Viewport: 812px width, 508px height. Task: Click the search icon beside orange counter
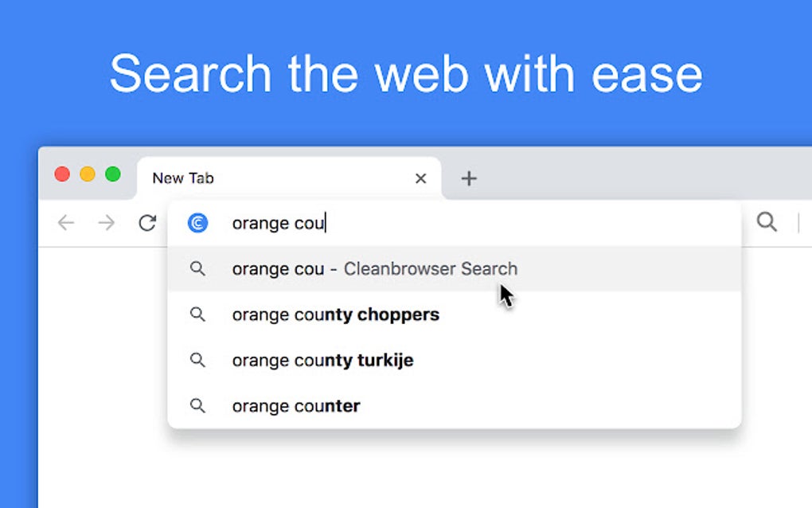[x=197, y=406]
